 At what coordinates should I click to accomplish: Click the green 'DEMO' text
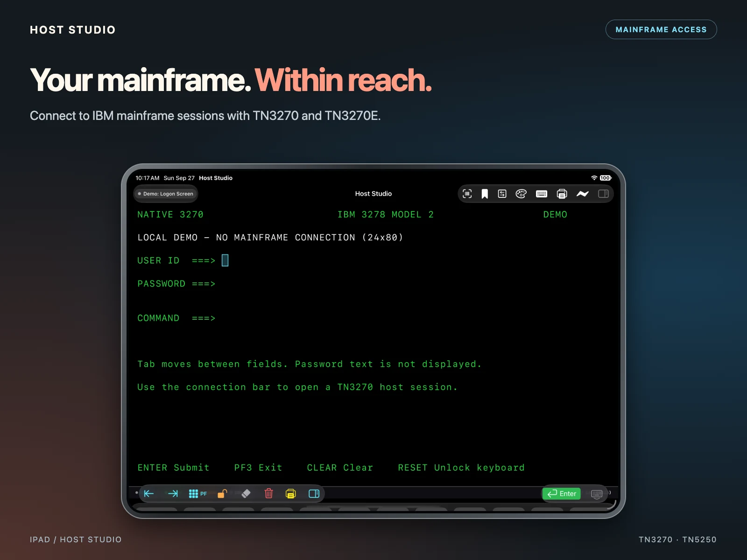click(x=555, y=215)
